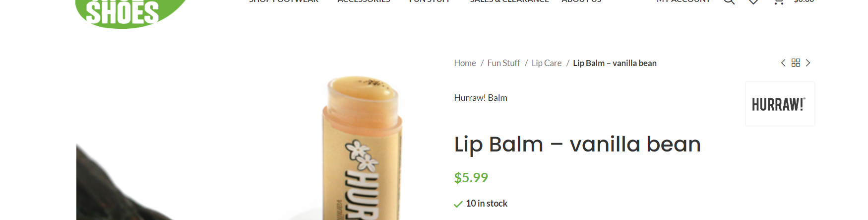Go to Home breadcrumb link
This screenshot has height=220, width=868.
[465, 63]
